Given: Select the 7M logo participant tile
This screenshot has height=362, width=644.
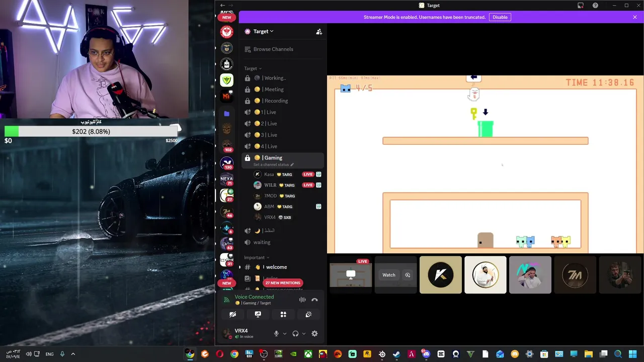Looking at the screenshot, I should [x=575, y=275].
